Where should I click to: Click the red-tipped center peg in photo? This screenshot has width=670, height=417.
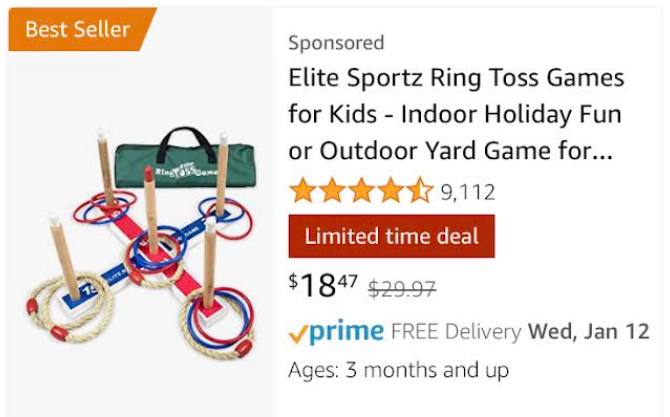click(x=150, y=210)
